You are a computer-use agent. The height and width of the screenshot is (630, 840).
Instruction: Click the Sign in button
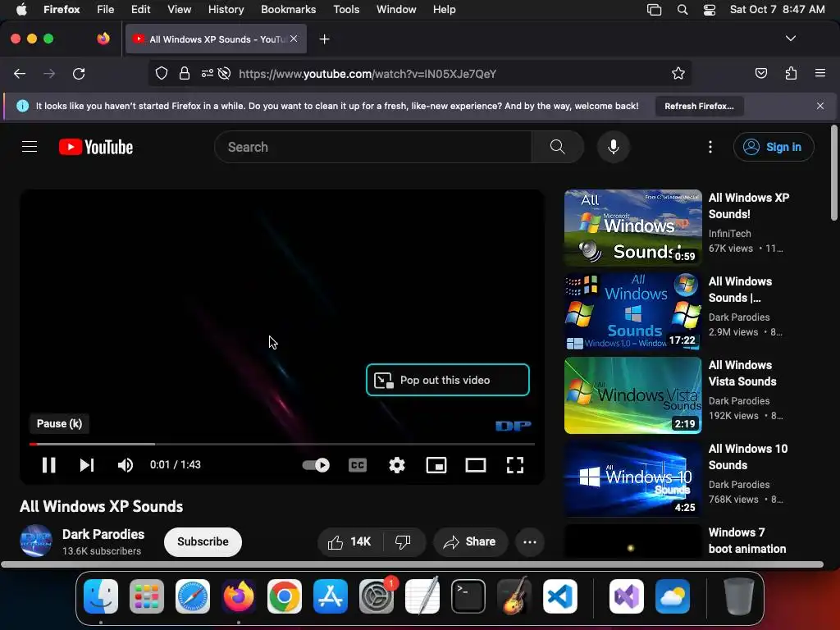tap(774, 147)
